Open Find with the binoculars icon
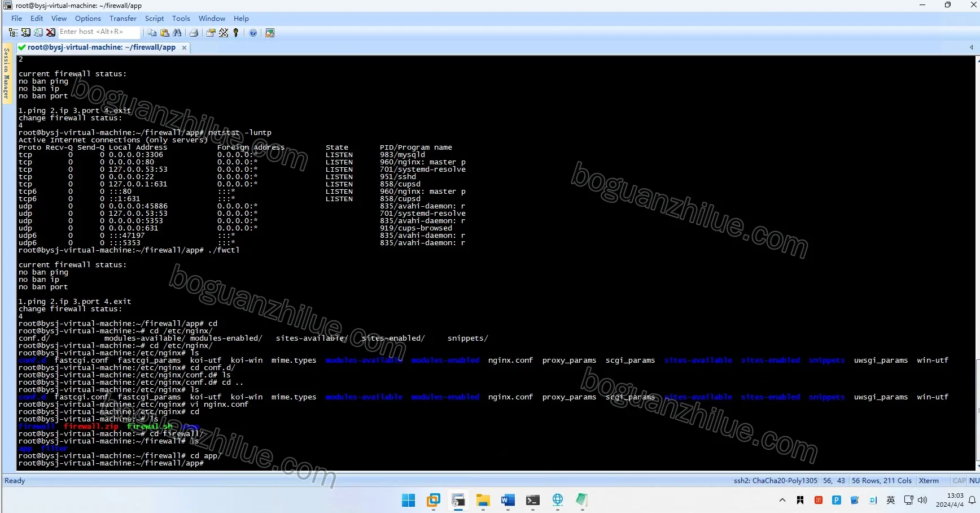The height and width of the screenshot is (513, 980). click(x=177, y=33)
